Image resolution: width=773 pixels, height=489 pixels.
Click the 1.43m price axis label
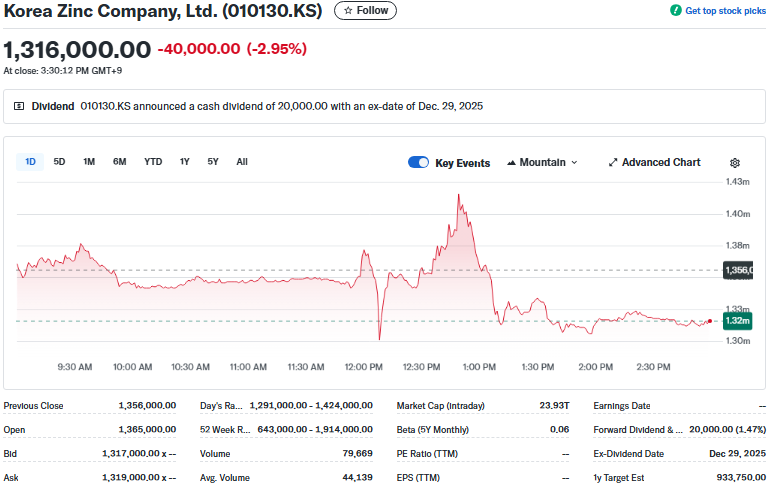[x=738, y=182]
